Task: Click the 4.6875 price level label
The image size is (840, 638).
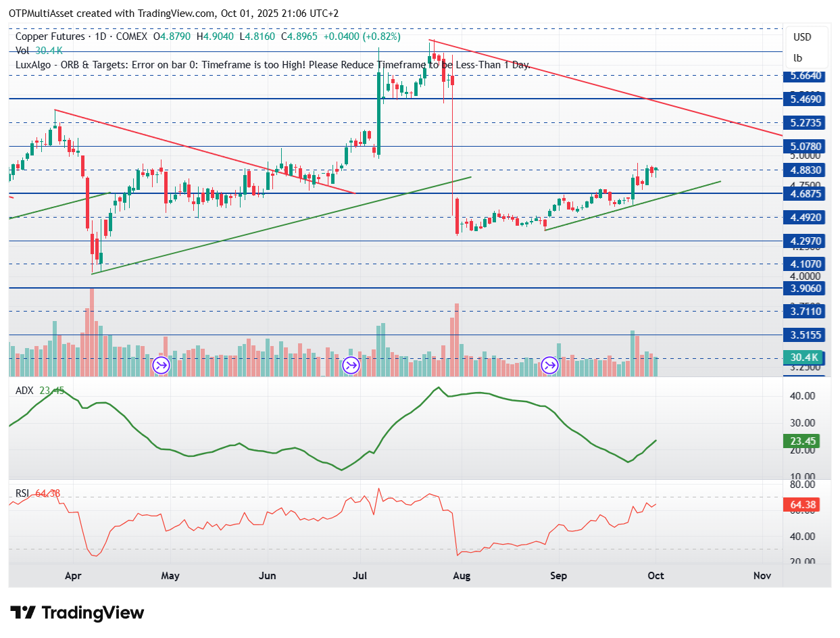Action: point(805,193)
